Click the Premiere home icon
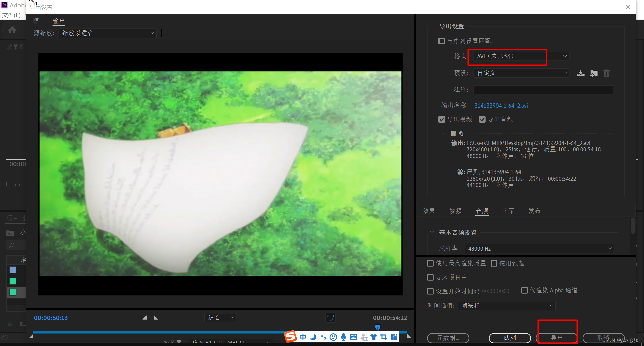This screenshot has width=644, height=346. (12, 30)
